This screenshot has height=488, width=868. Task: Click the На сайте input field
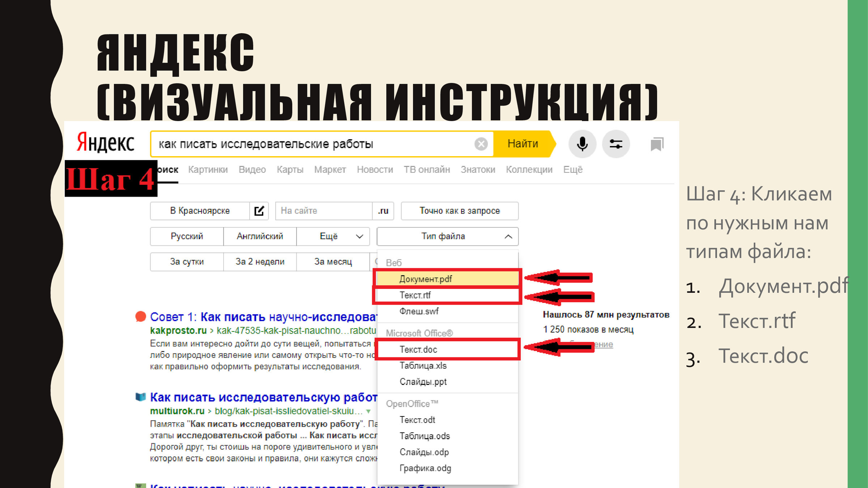coord(323,211)
